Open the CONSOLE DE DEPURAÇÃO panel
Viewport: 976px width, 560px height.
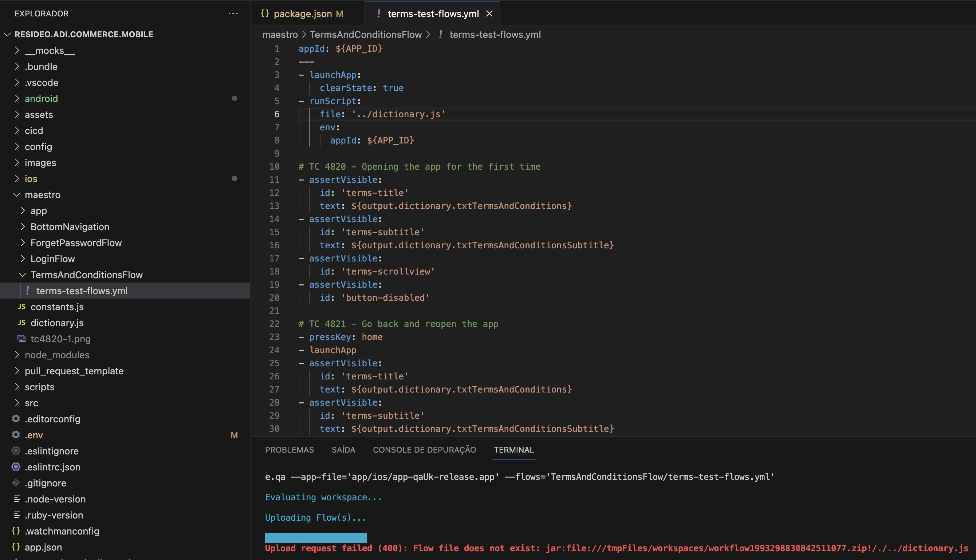pyautogui.click(x=424, y=450)
